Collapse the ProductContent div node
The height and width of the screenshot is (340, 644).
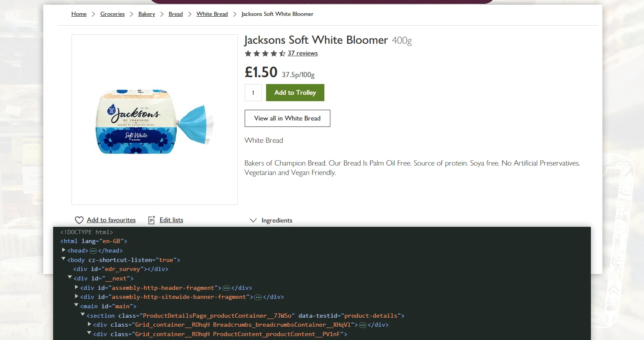click(x=90, y=334)
